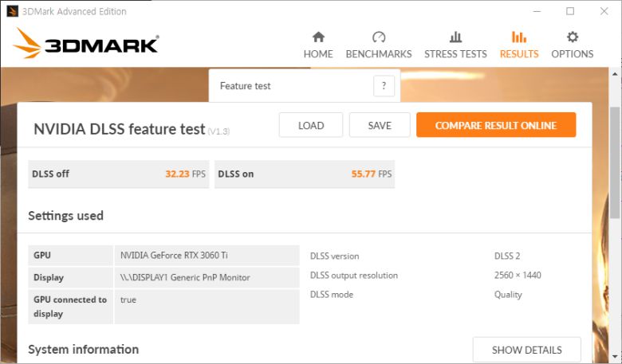Image resolution: width=622 pixels, height=364 pixels.
Task: Click the SAVE button
Action: [x=380, y=125]
